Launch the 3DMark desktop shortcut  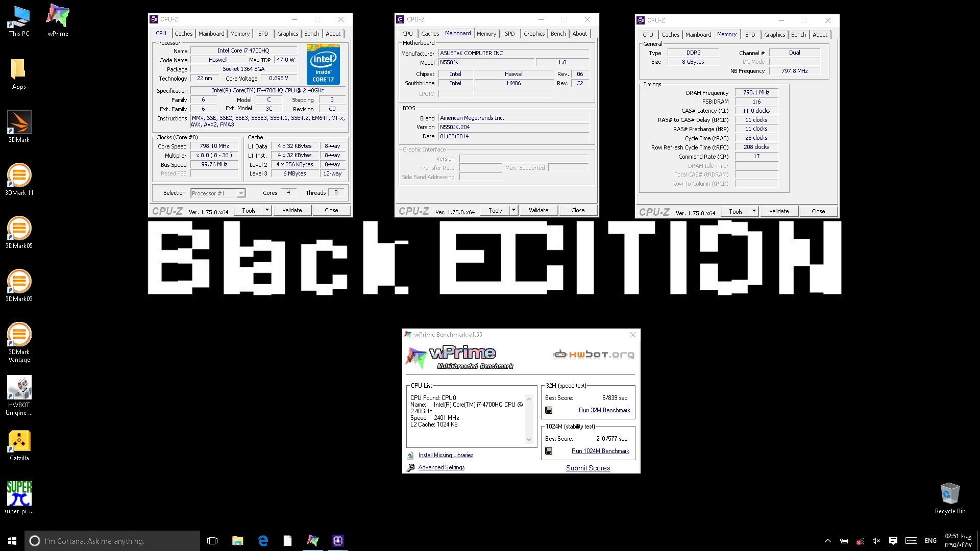(19, 127)
